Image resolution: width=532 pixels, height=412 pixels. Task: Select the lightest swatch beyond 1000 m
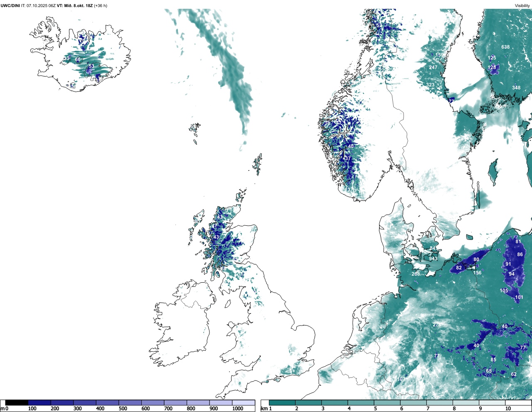pyautogui.click(x=244, y=402)
